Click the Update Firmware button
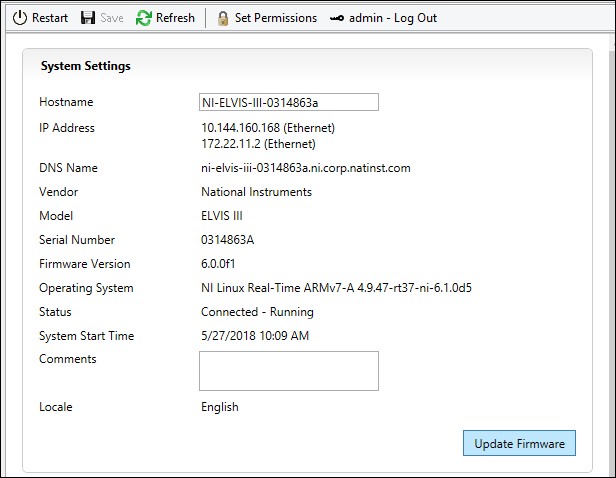This screenshot has width=616, height=478. click(x=519, y=443)
